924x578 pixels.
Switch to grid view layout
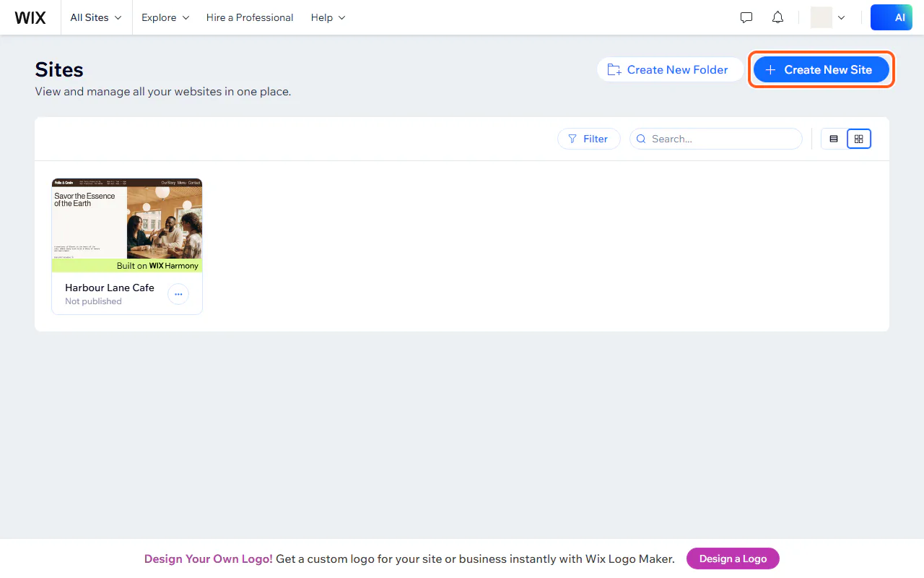[x=858, y=139]
